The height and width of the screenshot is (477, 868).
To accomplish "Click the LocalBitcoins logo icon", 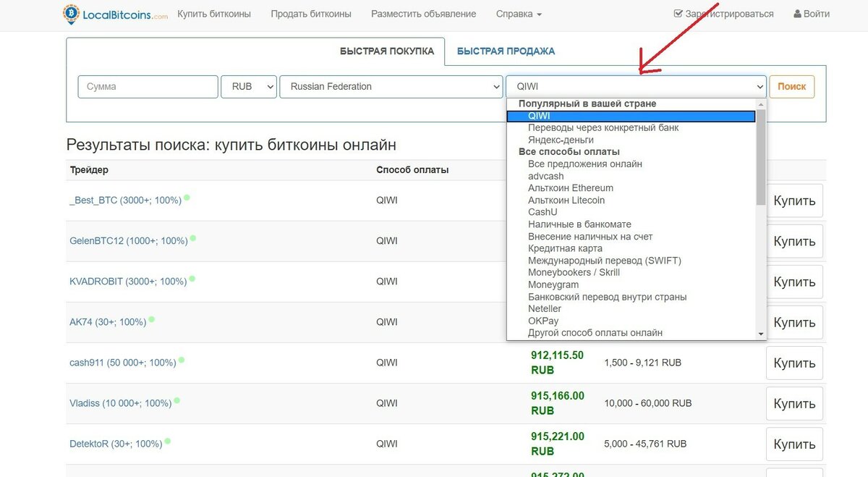I will 72,14.
